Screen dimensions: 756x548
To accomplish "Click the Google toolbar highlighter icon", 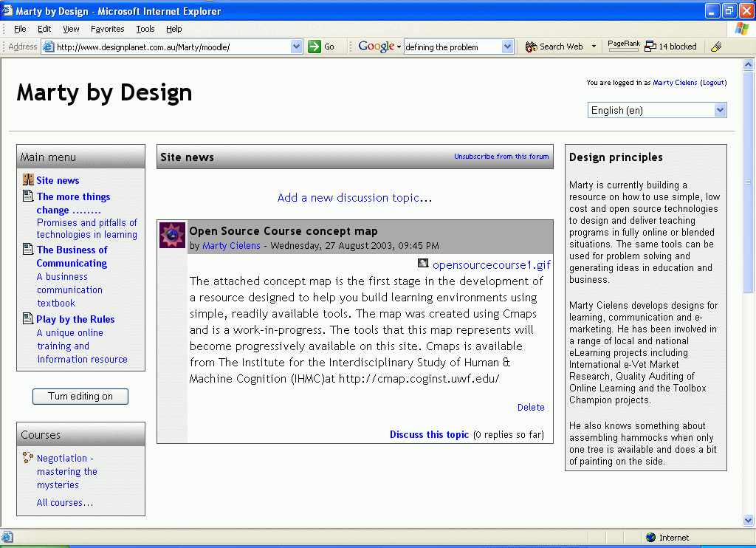I will [x=715, y=47].
